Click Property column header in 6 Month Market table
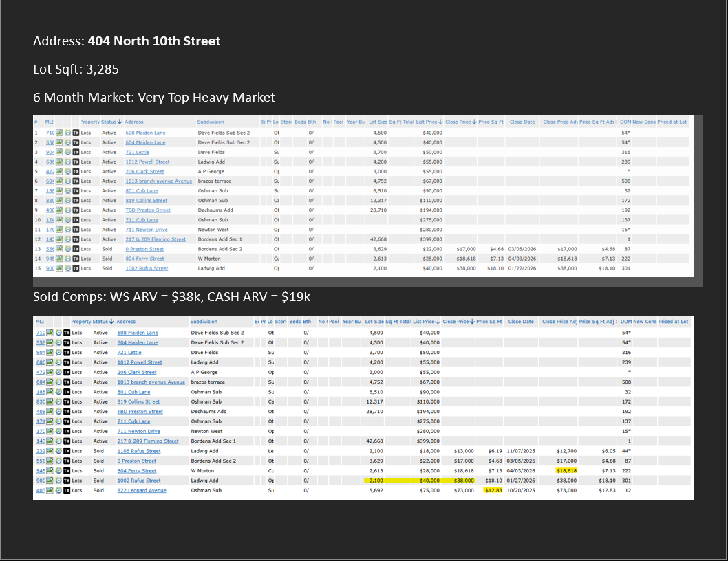 tap(90, 122)
